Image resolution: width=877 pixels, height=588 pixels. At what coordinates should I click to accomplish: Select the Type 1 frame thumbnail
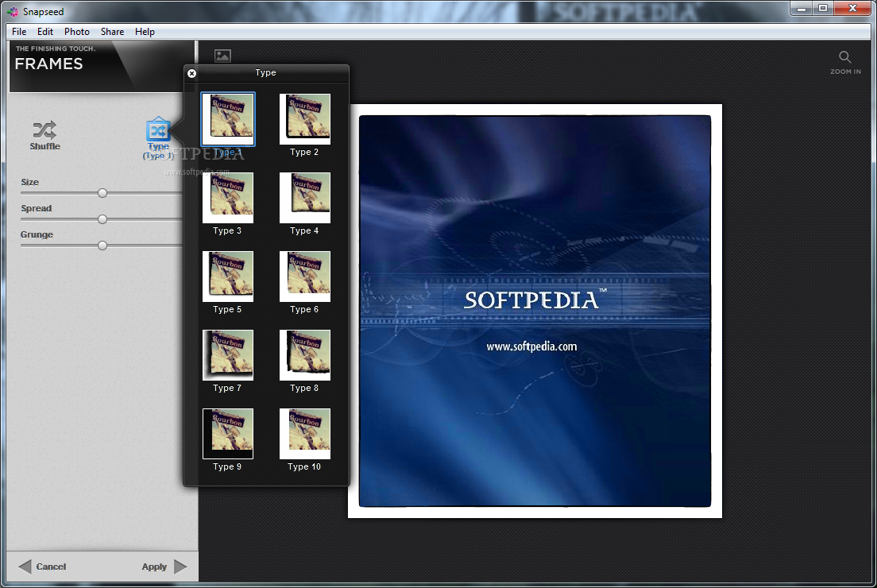coord(228,119)
